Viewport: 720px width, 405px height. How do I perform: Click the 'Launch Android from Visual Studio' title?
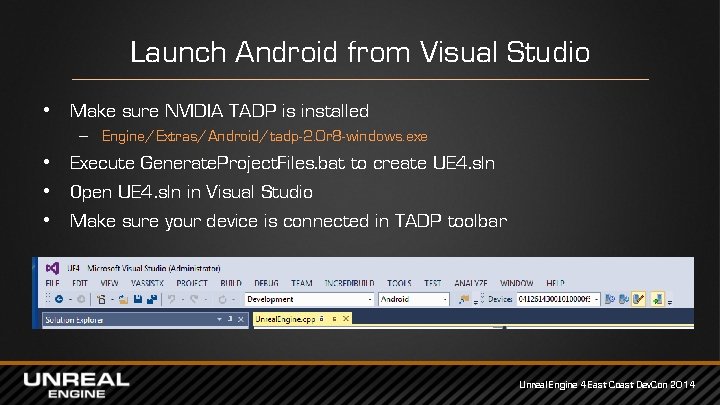coord(360,51)
